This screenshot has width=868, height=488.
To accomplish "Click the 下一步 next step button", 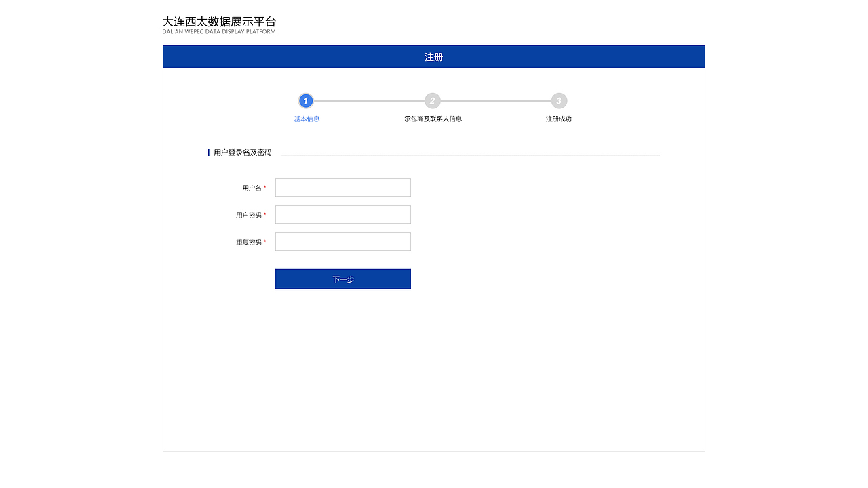I will [x=343, y=279].
